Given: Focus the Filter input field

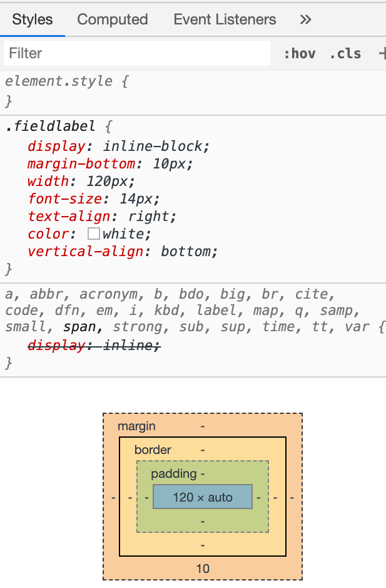Looking at the screenshot, I should tap(137, 53).
